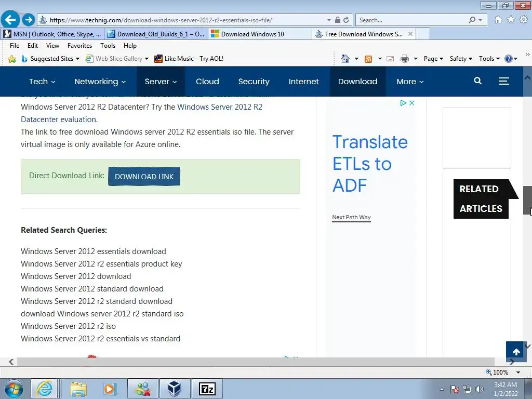Open VirtualBox cube icon on taskbar

(x=175, y=389)
